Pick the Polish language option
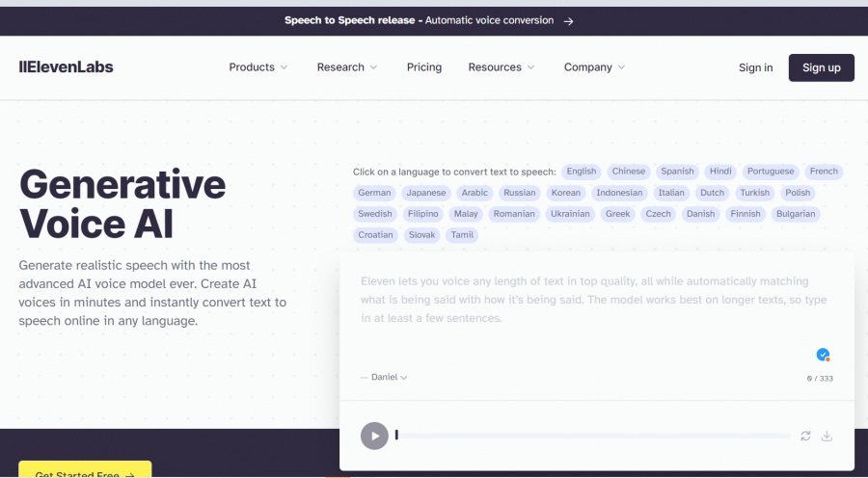 (x=798, y=193)
